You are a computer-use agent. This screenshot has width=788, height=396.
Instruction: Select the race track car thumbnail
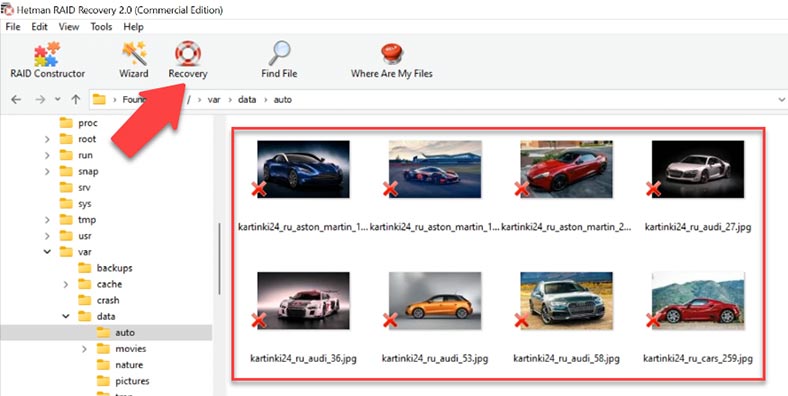[435, 169]
